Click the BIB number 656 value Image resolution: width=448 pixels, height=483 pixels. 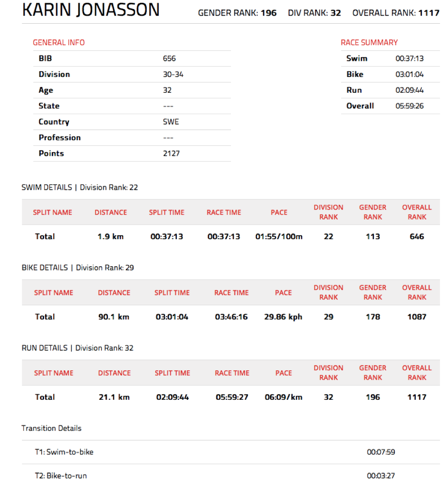pos(169,58)
